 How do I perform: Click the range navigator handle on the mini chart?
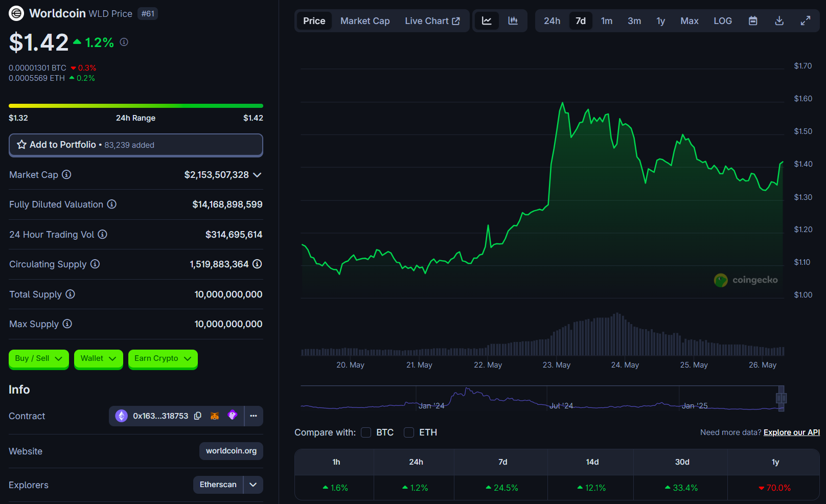coord(781,398)
